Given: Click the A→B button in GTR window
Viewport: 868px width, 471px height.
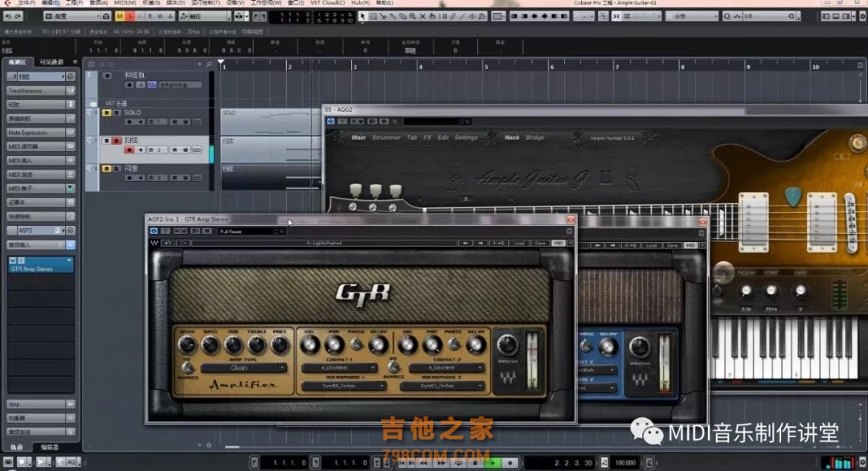Looking at the screenshot, I should pyautogui.click(x=498, y=243).
